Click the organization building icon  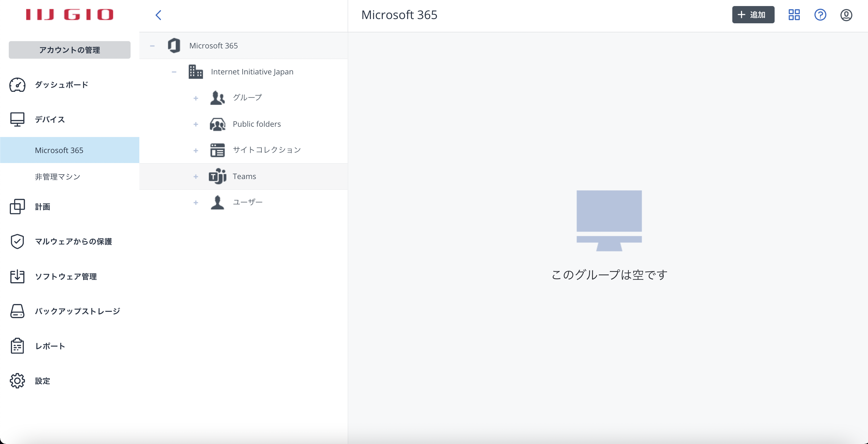click(196, 71)
